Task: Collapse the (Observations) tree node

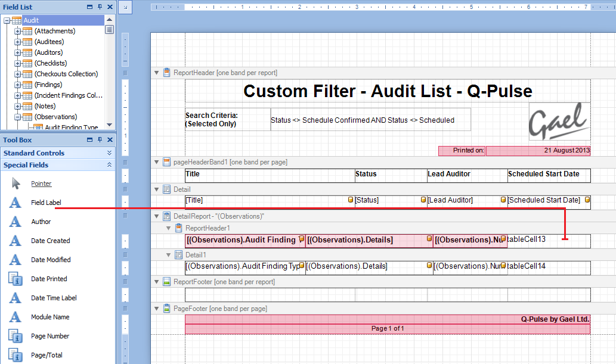Action: coord(18,117)
